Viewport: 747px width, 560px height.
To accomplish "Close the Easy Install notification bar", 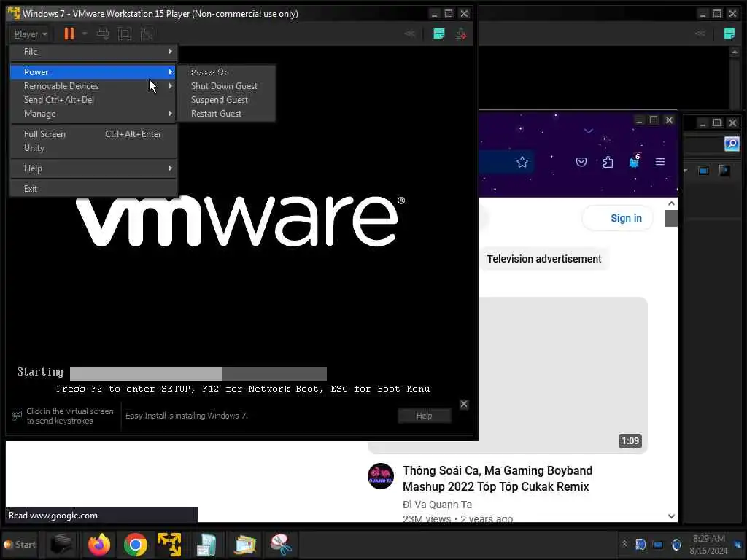I will click(x=464, y=404).
